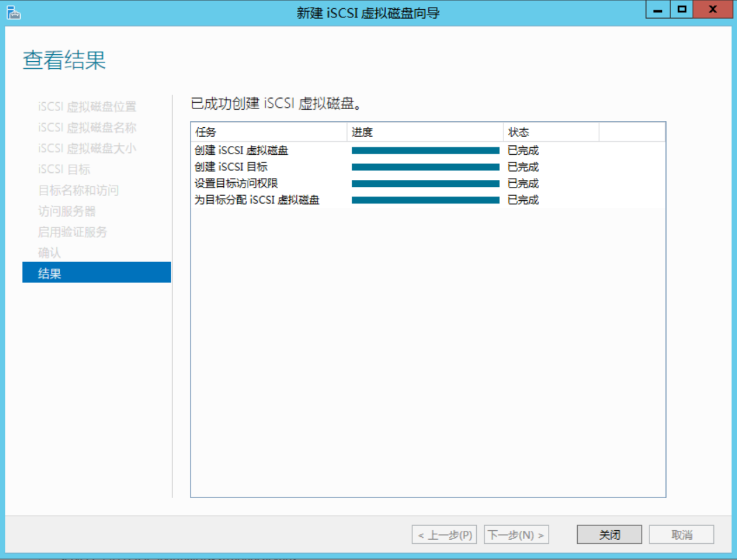Select iSCSI 虚拟磁盘名称 step

[87, 128]
